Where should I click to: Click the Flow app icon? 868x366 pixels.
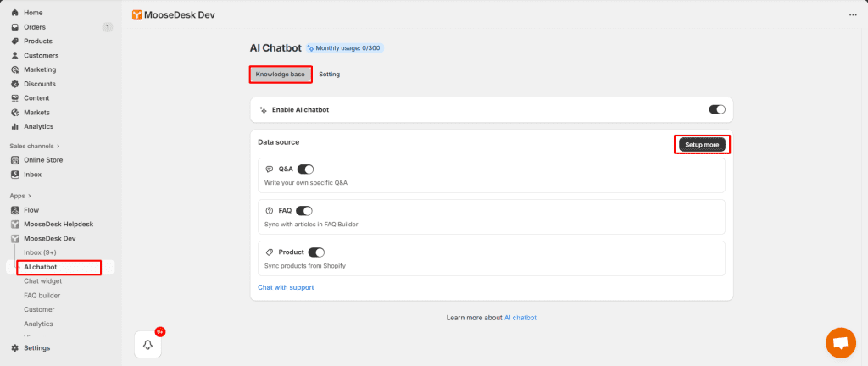(15, 210)
